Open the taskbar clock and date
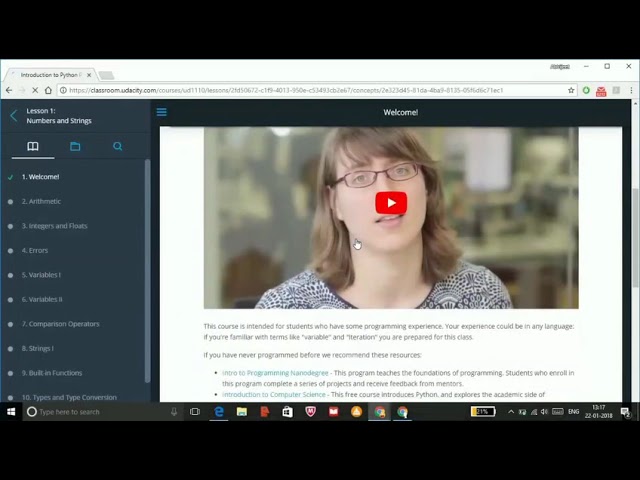Image resolution: width=640 pixels, height=480 pixels. pos(599,411)
